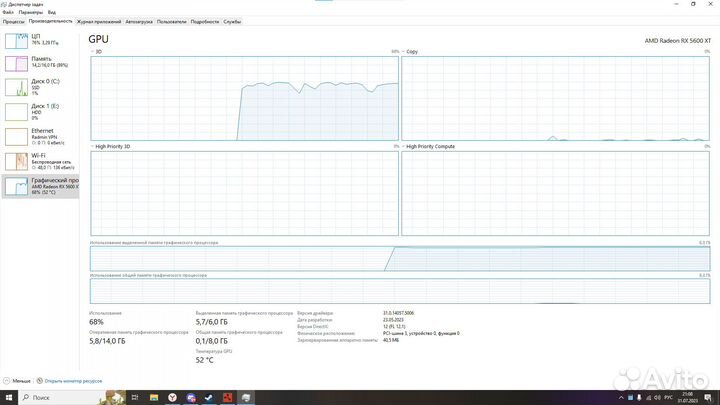Click the Copy engine graph area
Viewport: 720px width, 405px height.
[x=555, y=98]
